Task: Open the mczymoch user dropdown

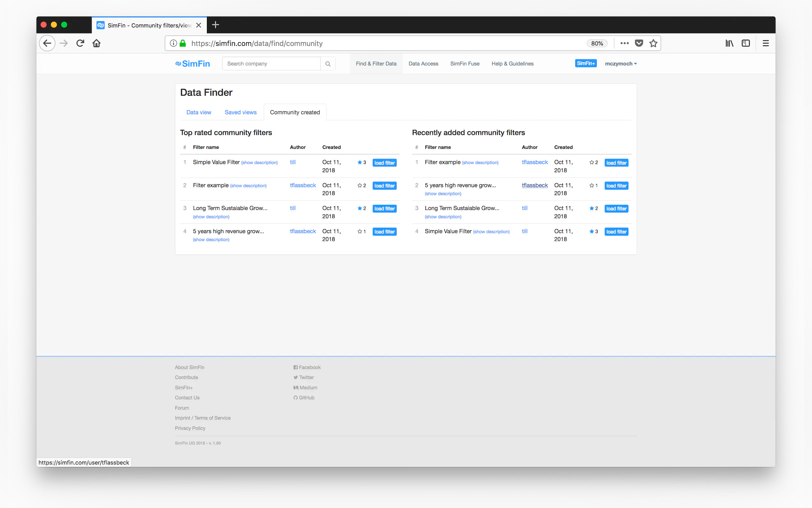Action: [621, 64]
